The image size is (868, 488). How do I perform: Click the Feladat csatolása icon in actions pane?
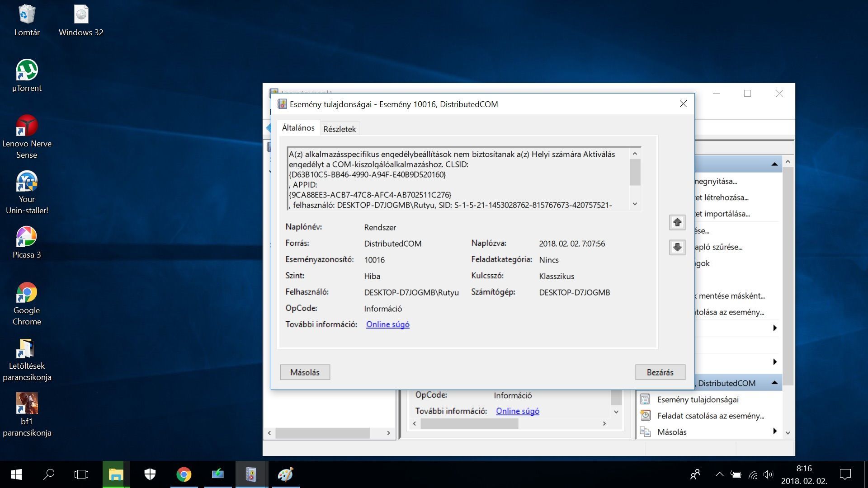pos(645,416)
